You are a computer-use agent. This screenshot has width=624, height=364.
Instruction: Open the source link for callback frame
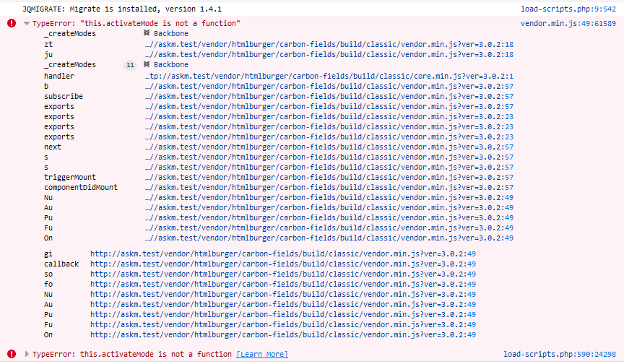[x=283, y=264]
